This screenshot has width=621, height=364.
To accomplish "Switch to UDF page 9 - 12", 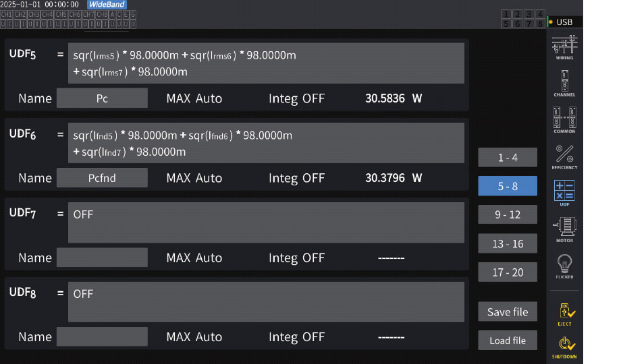I will (508, 215).
